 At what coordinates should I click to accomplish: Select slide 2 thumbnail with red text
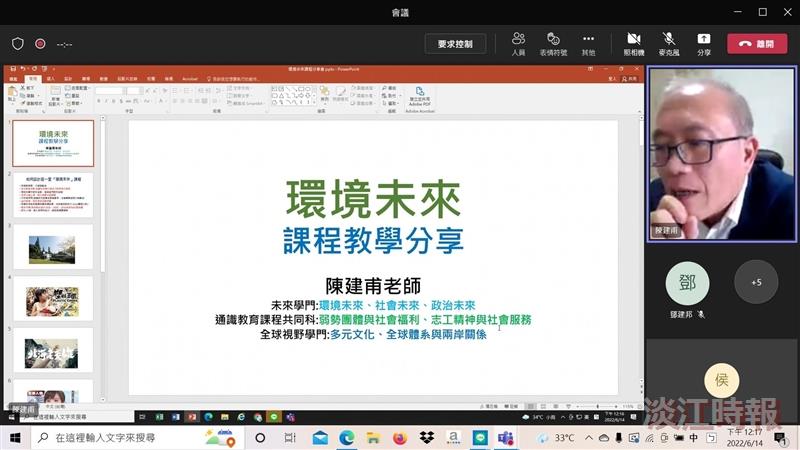pyautogui.click(x=53, y=195)
